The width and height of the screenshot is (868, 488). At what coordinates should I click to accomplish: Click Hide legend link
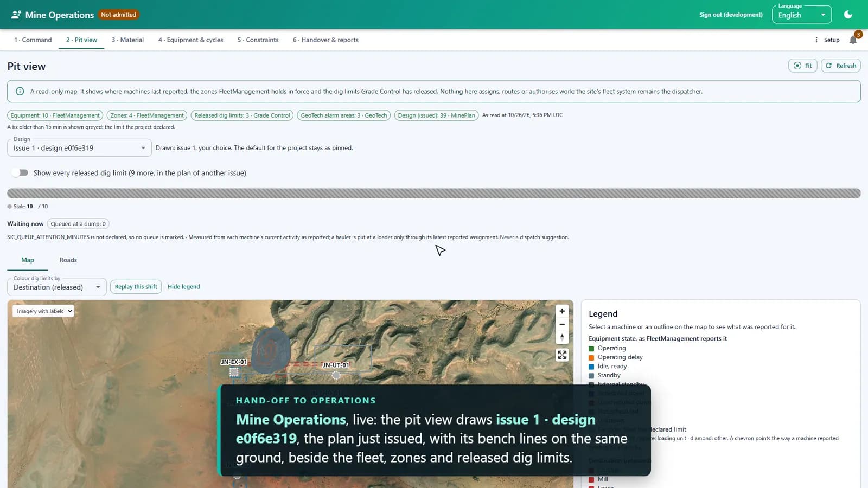click(x=184, y=287)
